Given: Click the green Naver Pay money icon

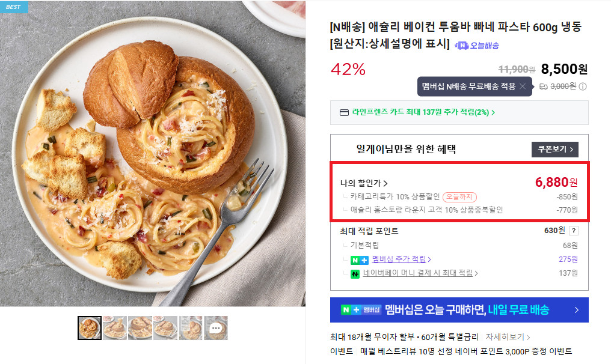Looking at the screenshot, I should (x=355, y=274).
